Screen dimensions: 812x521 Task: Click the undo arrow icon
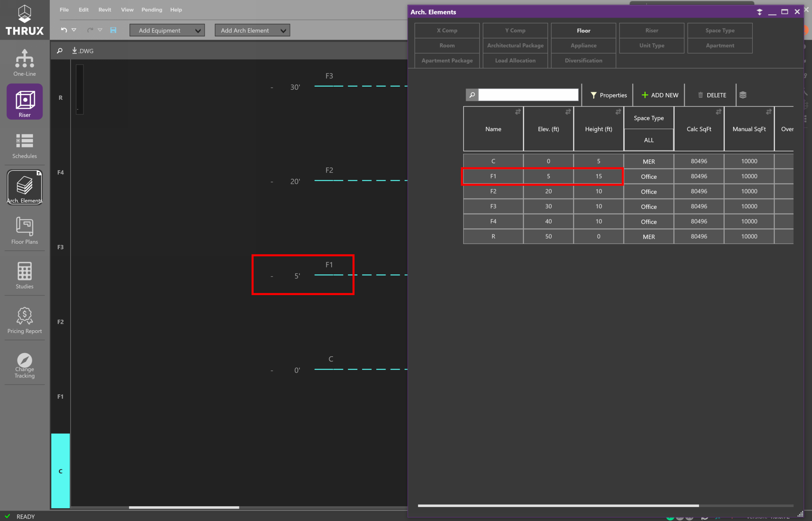pos(64,30)
